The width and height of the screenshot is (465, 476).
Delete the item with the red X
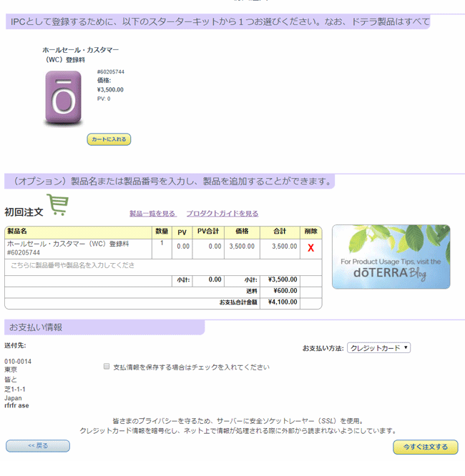[x=310, y=248]
